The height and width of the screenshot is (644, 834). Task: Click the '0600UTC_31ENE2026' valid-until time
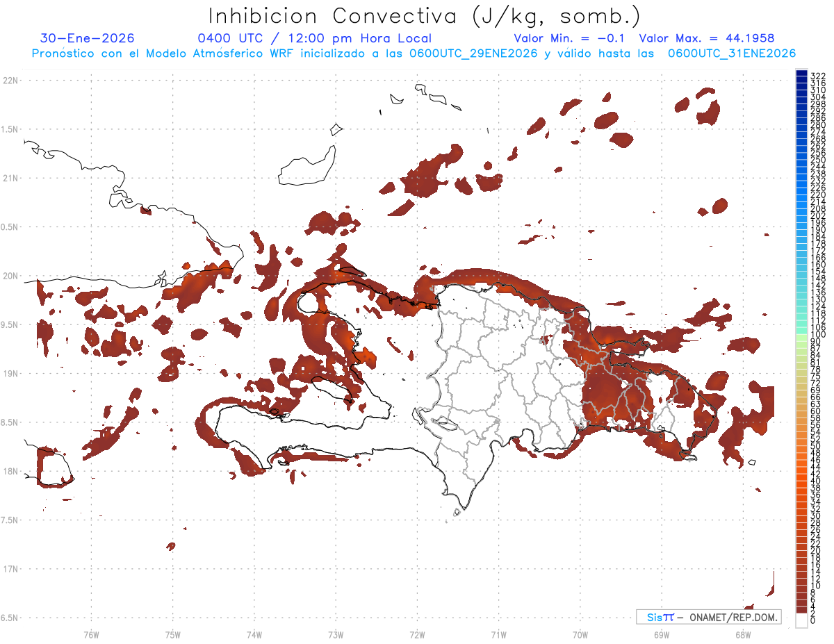click(732, 53)
